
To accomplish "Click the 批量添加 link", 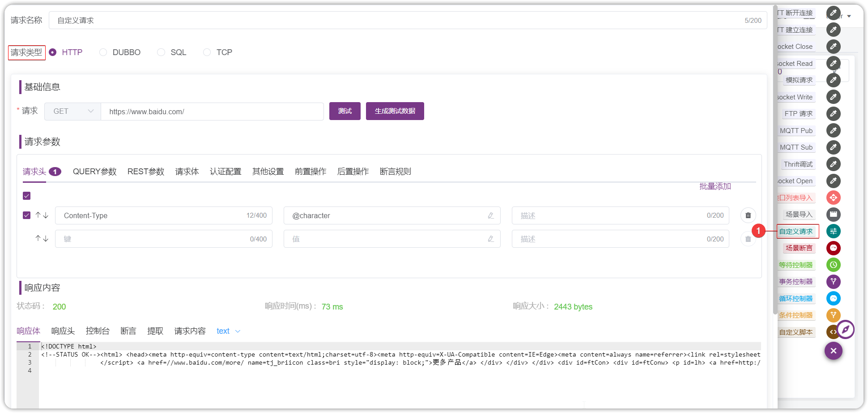I will (715, 186).
